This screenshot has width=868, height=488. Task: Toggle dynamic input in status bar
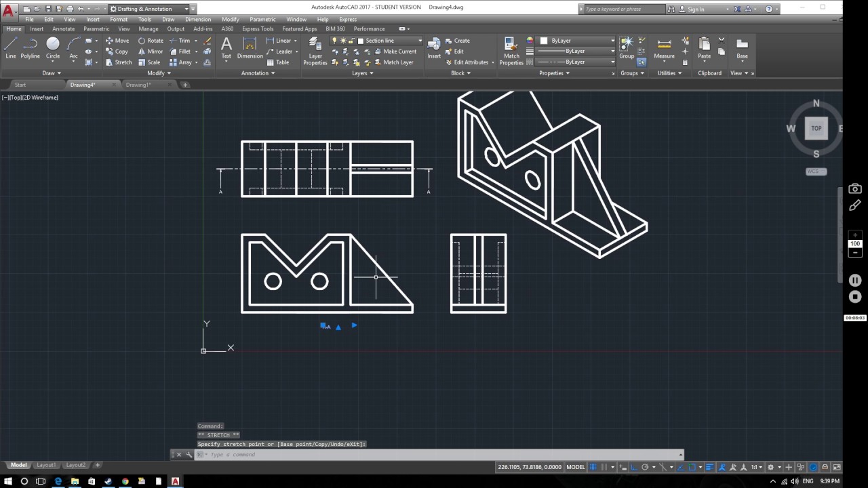coord(623,467)
